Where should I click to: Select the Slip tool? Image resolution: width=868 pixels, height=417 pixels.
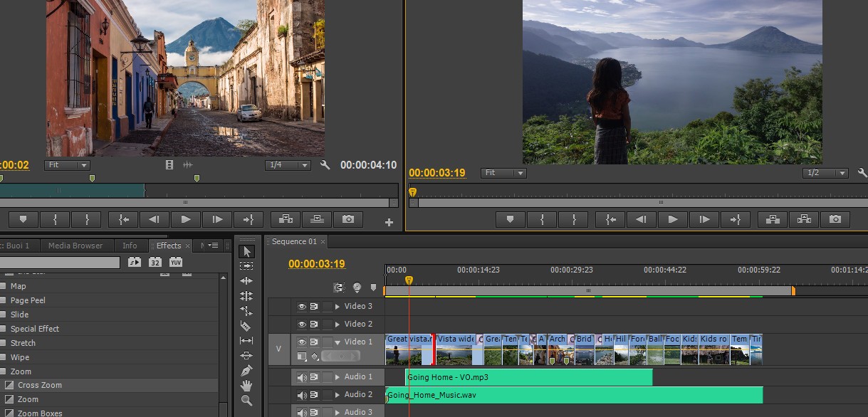(246, 341)
